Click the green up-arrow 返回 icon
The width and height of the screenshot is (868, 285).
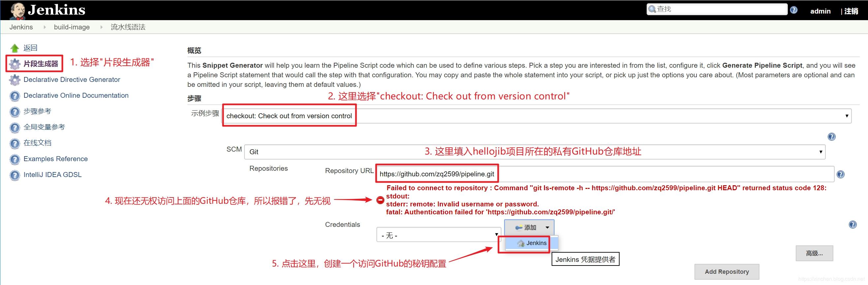pyautogui.click(x=15, y=48)
